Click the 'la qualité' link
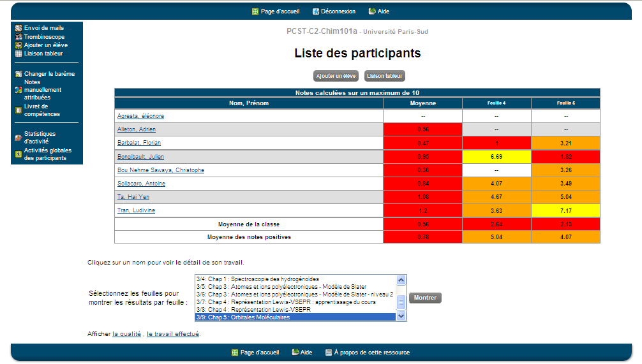Image resolution: width=642 pixels, height=364 pixels. tap(126, 334)
